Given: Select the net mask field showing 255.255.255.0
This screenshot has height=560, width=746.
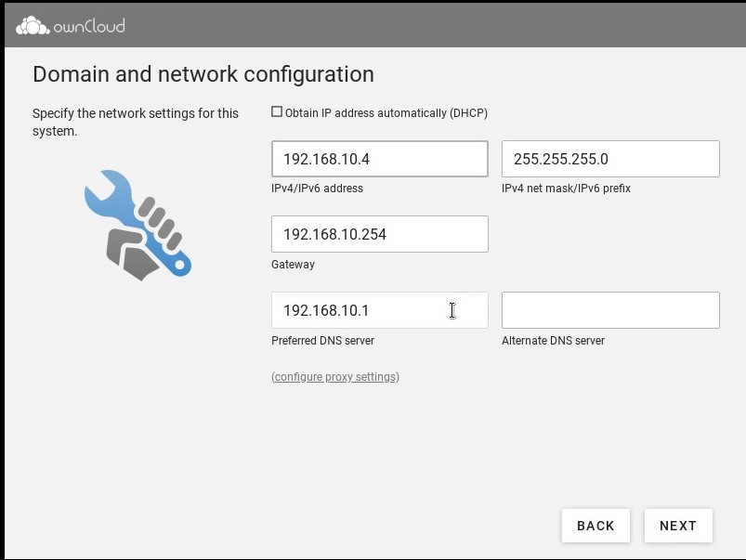Looking at the screenshot, I should point(610,159).
